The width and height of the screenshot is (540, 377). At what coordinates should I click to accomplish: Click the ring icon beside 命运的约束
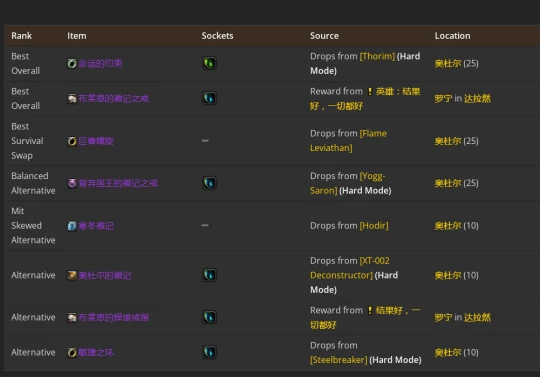[x=72, y=63]
